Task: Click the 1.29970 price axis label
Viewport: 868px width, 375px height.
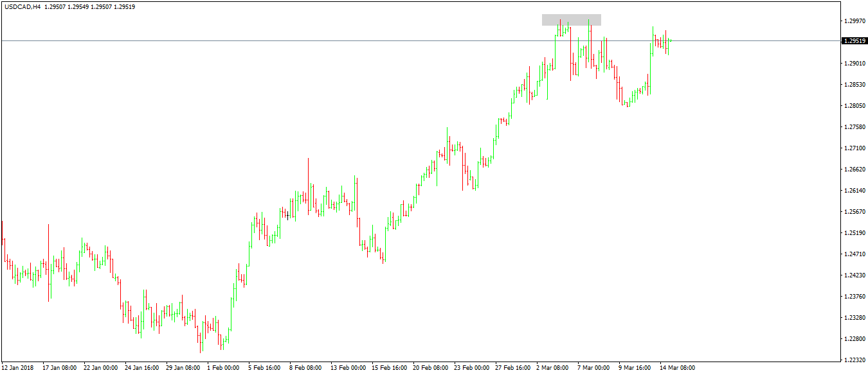Action: click(x=854, y=21)
